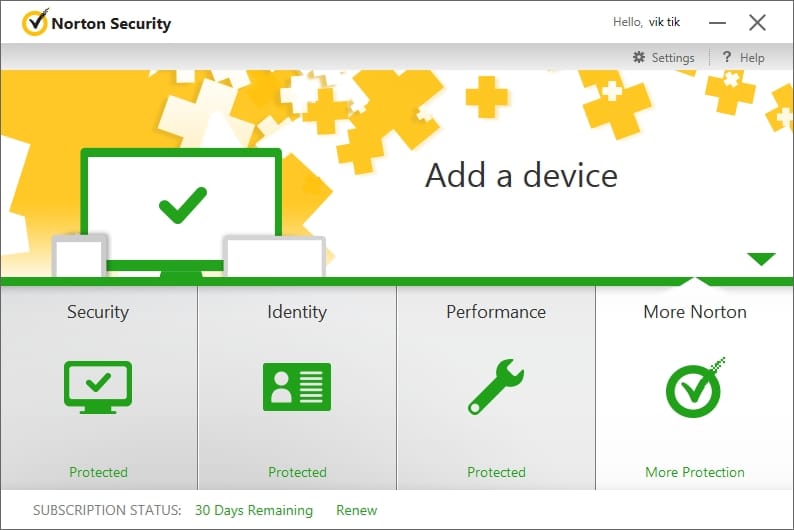Click the vik tik account name
This screenshot has height=530, width=794.
(664, 22)
